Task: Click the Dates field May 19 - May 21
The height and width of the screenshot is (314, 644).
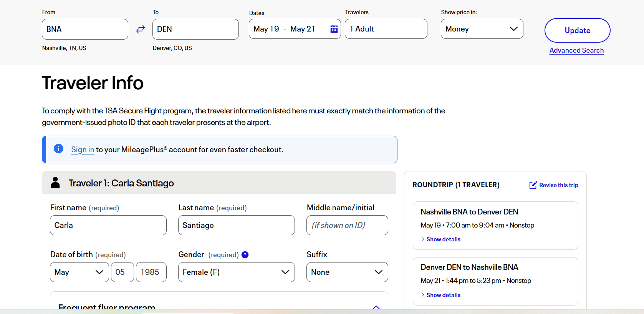Action: pos(295,29)
